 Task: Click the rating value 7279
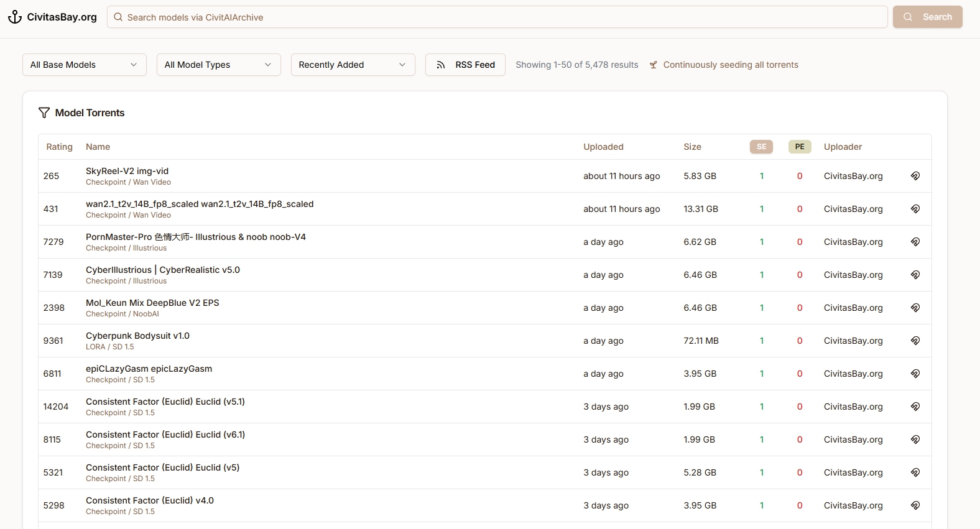(53, 242)
